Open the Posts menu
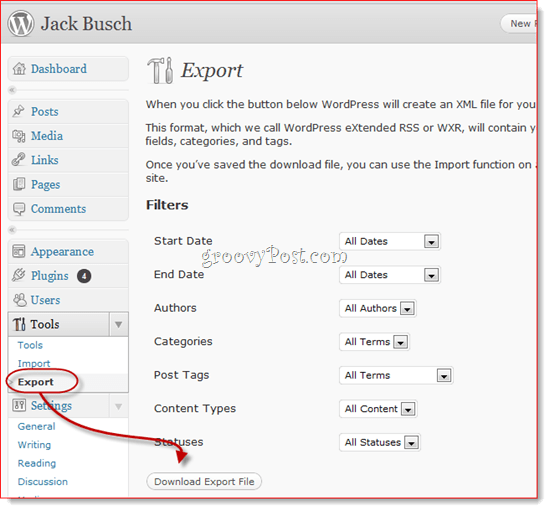The image size is (550, 511). [x=68, y=112]
